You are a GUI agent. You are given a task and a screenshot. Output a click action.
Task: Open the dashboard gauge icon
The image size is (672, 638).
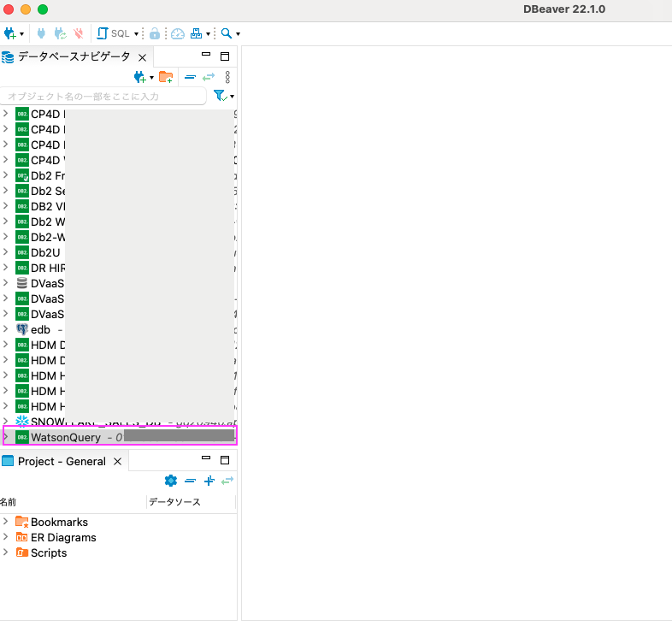point(178,33)
